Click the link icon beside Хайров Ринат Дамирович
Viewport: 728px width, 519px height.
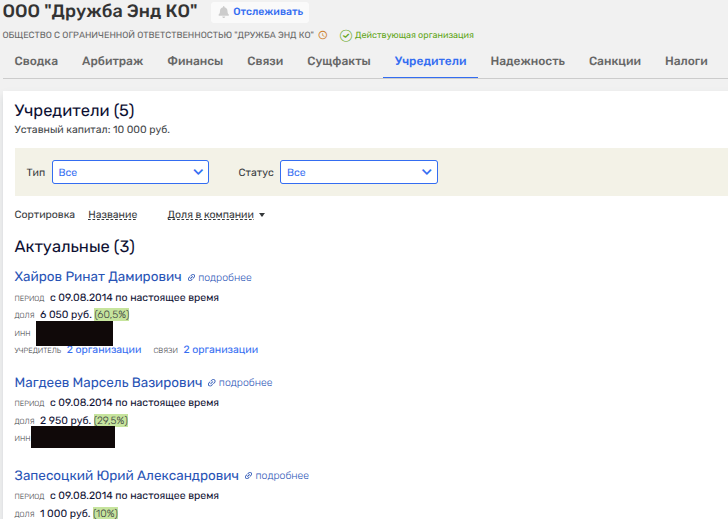(191, 278)
